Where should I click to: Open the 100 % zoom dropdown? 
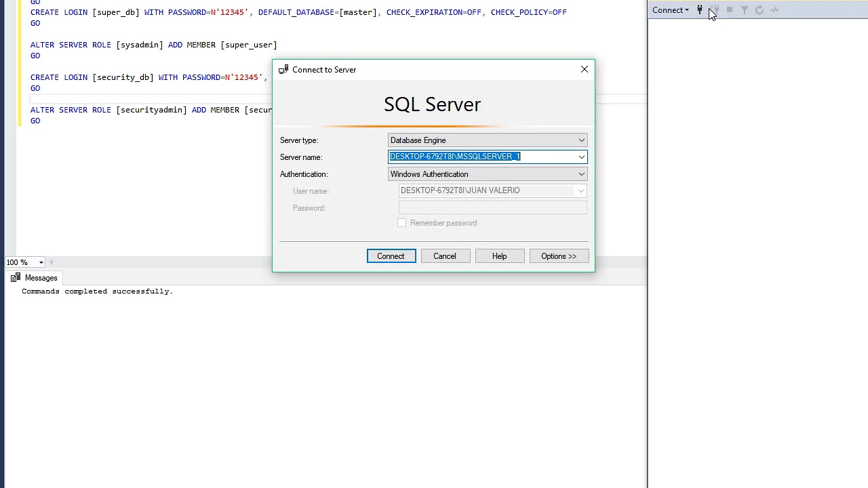(41, 262)
